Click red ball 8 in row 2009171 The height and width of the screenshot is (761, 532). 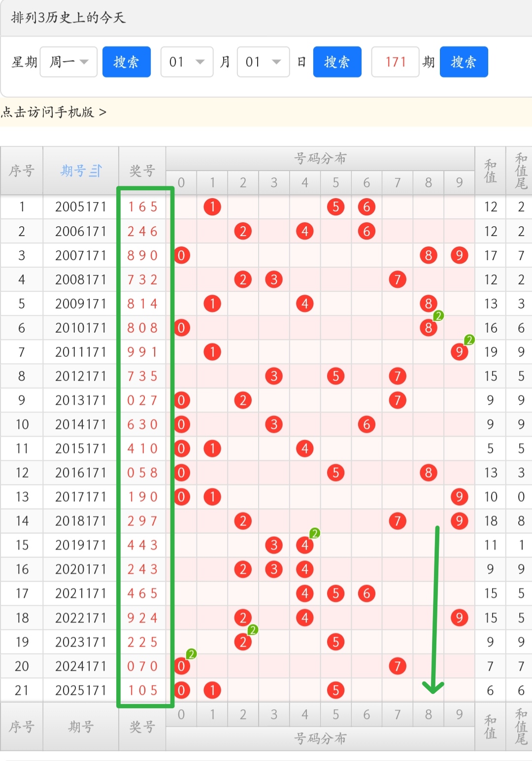(x=429, y=304)
